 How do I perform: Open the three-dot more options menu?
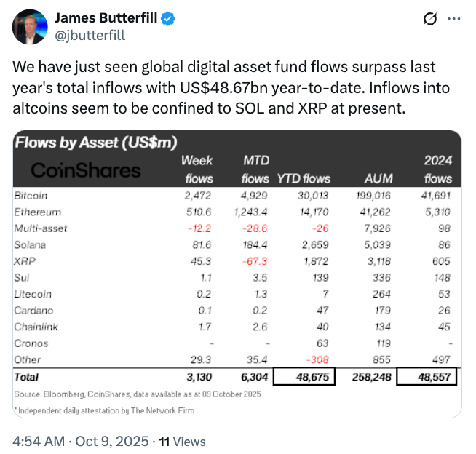click(x=453, y=18)
